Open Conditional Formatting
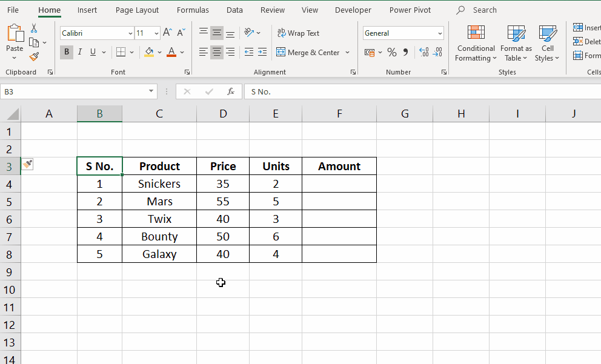Viewport: 601px width, 364px height. click(x=475, y=44)
